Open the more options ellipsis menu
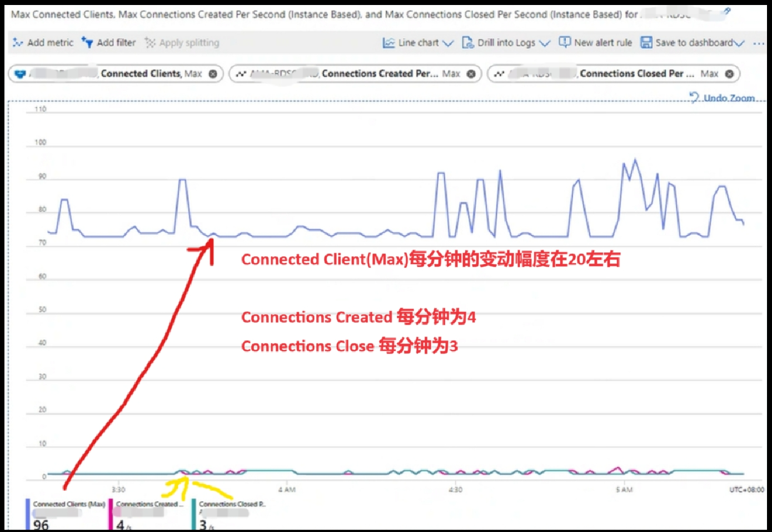The height and width of the screenshot is (532, 772). (758, 43)
